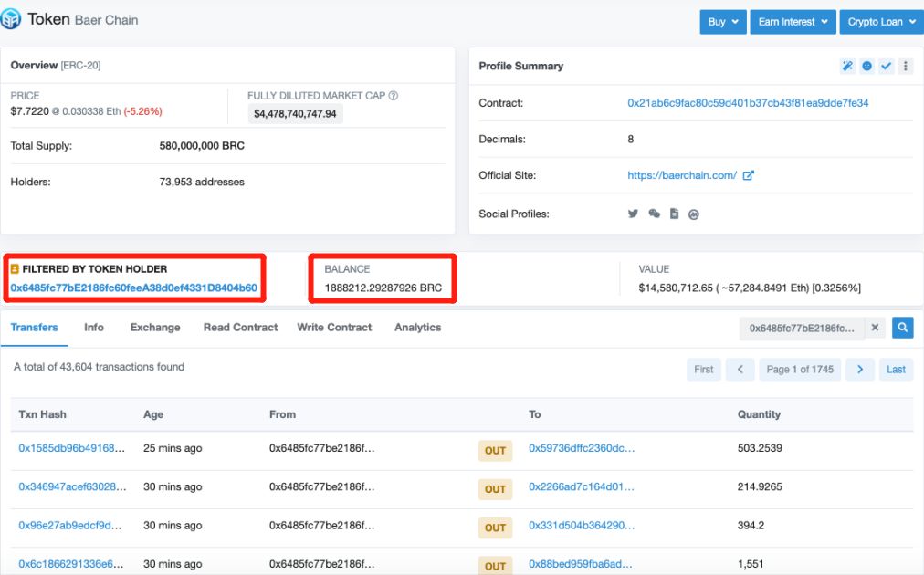Image resolution: width=924 pixels, height=575 pixels.
Task: Open the Write Contract tab
Action: point(334,327)
